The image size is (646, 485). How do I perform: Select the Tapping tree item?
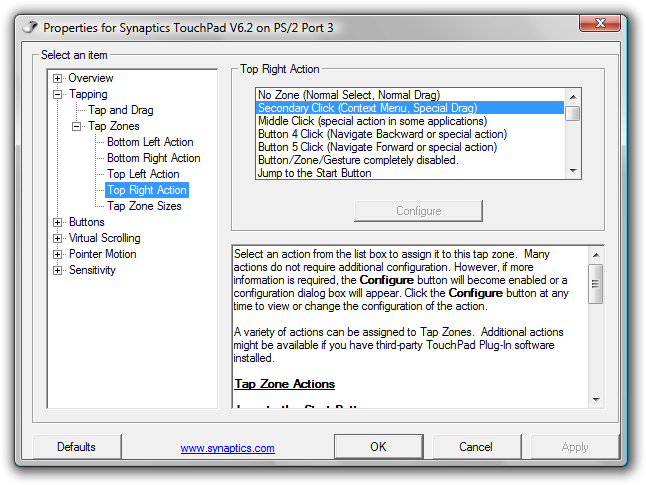[88, 94]
